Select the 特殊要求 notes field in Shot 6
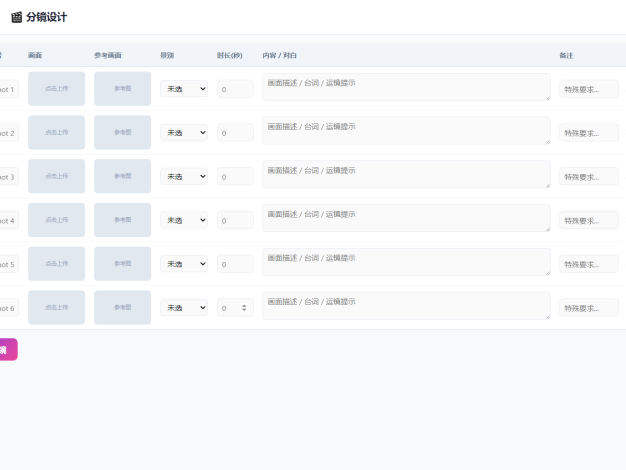 pos(589,307)
